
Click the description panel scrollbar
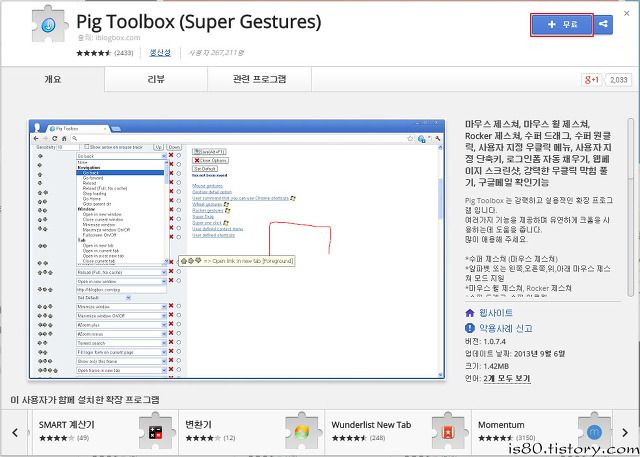(x=631, y=206)
